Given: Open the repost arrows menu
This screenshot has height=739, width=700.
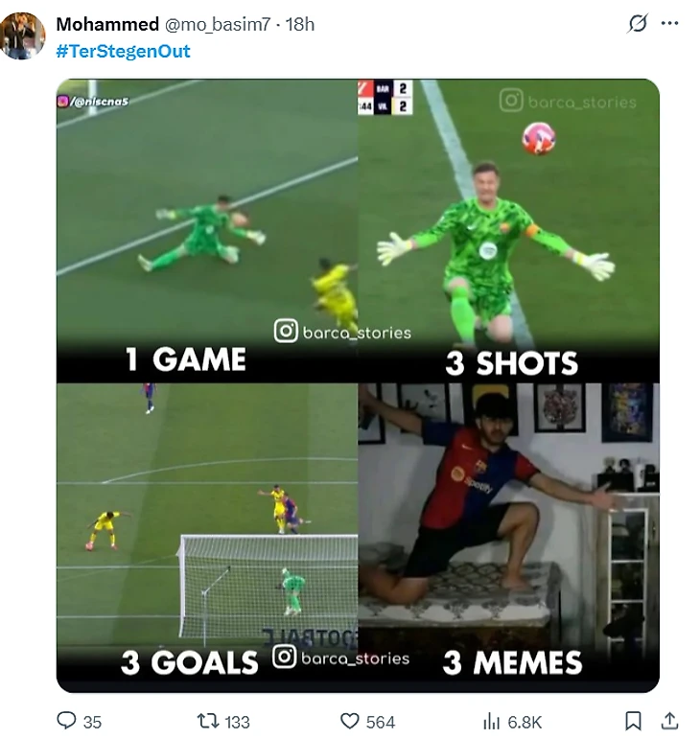Looking at the screenshot, I should [206, 721].
